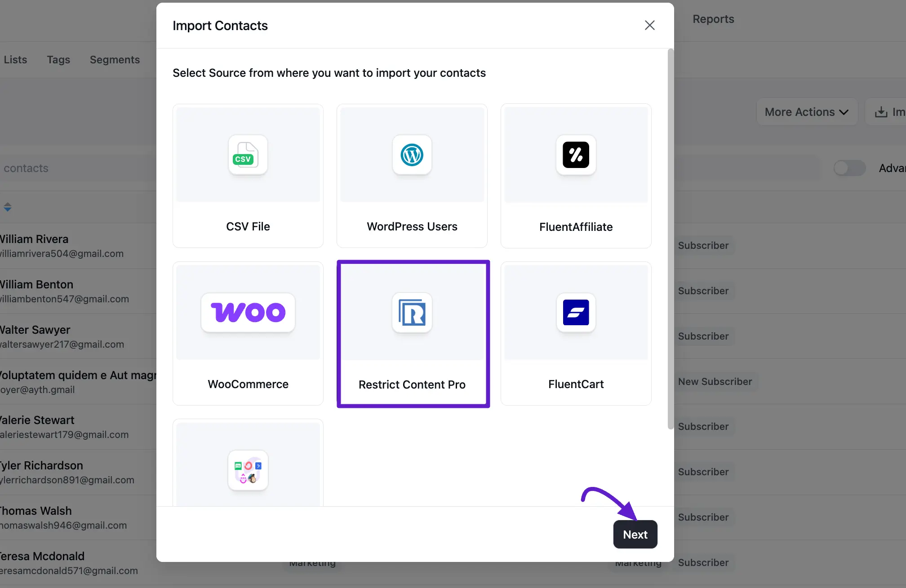
Task: Pick the FluentAffiliate percent icon
Action: coord(576,155)
